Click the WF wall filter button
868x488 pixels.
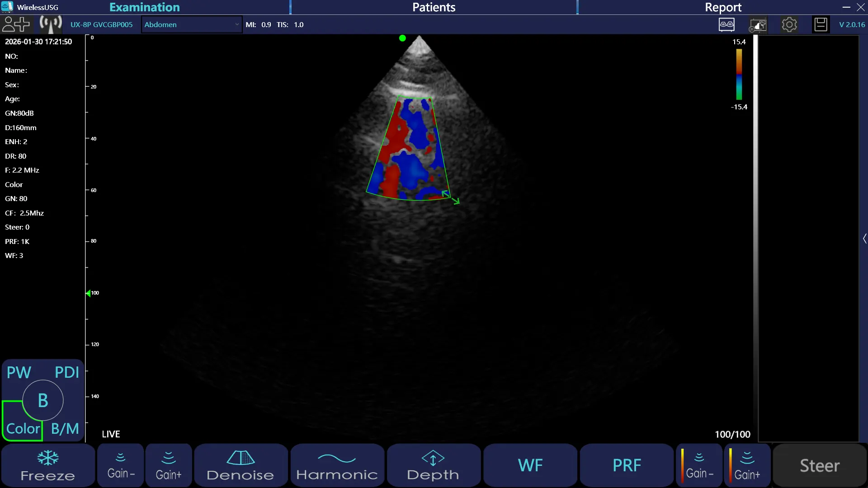coord(530,465)
